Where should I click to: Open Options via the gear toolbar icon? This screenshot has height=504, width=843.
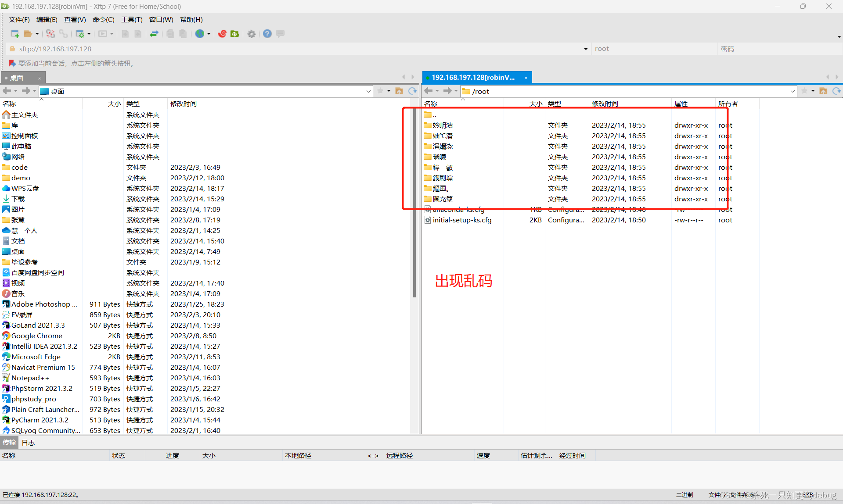(x=252, y=34)
